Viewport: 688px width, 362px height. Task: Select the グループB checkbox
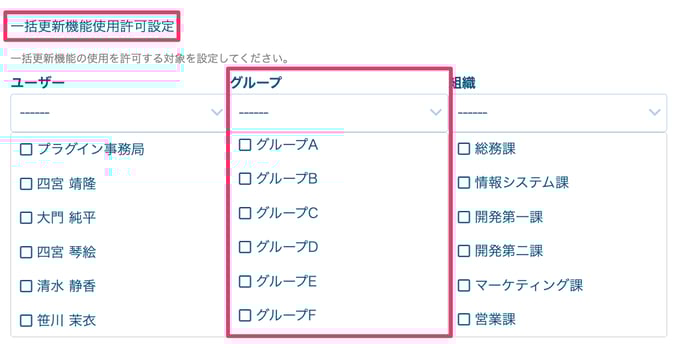pyautogui.click(x=245, y=179)
